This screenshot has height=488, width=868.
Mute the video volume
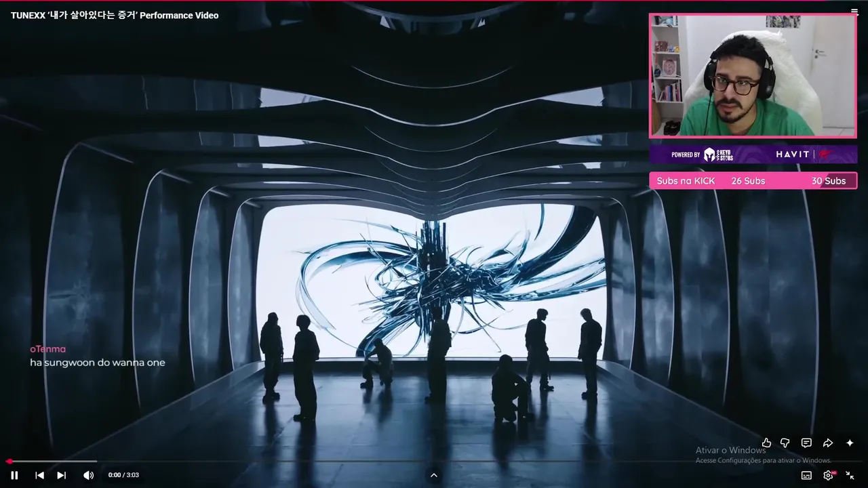(88, 475)
